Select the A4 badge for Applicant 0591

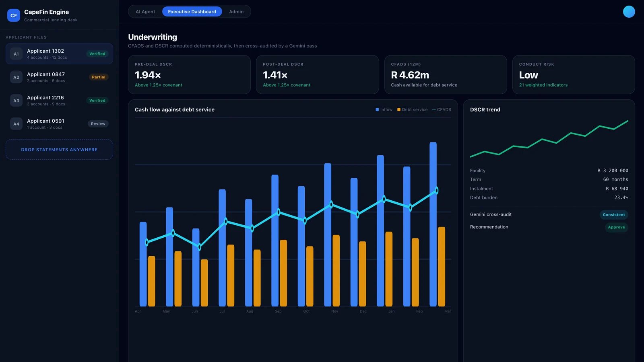click(x=16, y=124)
